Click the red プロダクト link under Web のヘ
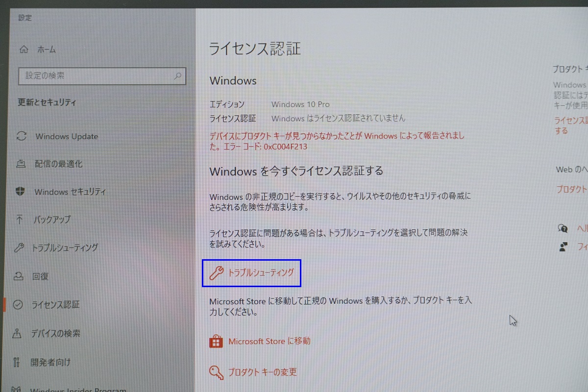The image size is (588, 392). [x=572, y=189]
